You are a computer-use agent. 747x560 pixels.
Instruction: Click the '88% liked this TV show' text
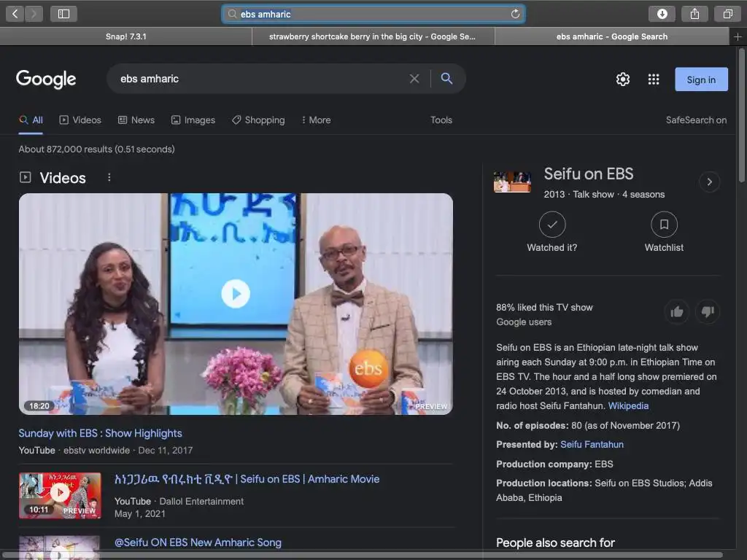(x=544, y=308)
